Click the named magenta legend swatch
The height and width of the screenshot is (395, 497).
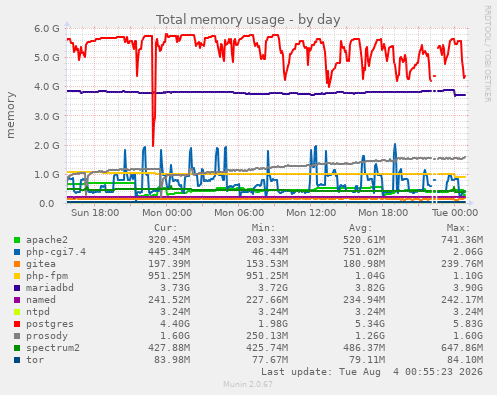(x=17, y=300)
